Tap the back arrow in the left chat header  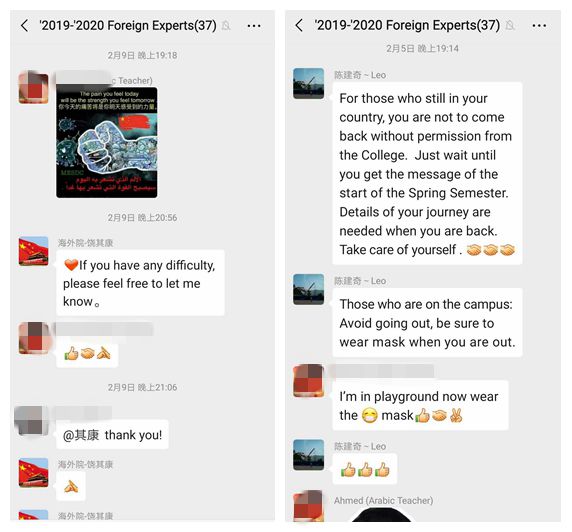pyautogui.click(x=24, y=26)
